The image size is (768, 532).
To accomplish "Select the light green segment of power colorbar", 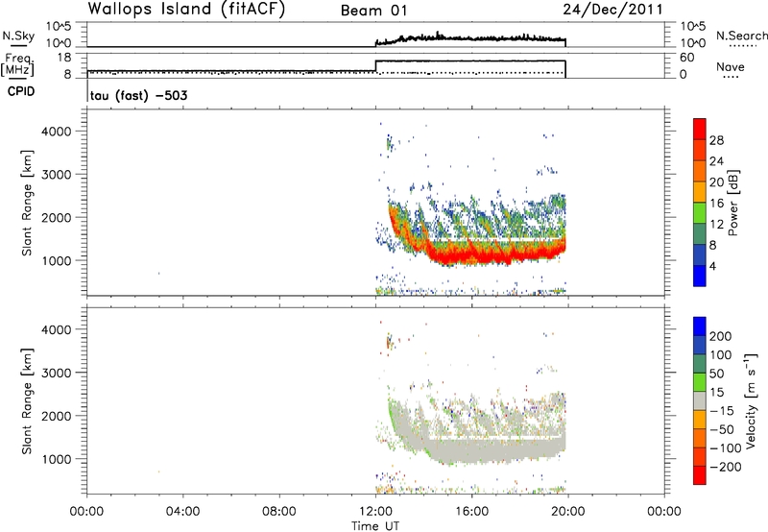I will tap(700, 213).
